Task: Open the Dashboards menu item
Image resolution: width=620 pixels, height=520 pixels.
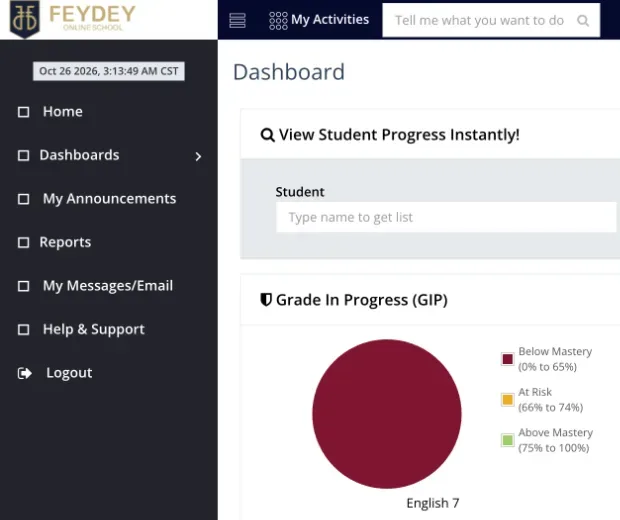Action: tap(79, 155)
